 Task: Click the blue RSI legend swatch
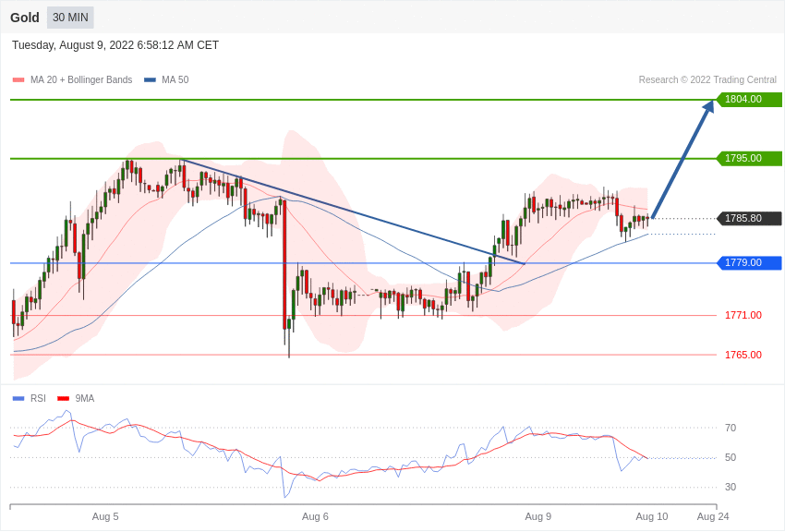click(18, 398)
